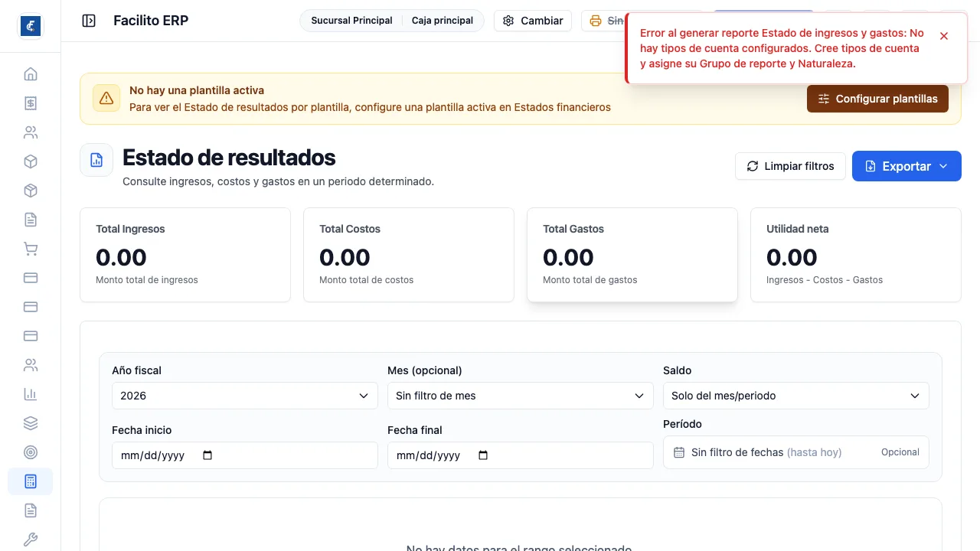Click the printer button in top bar
Viewport: 980px width, 551px height.
[x=602, y=21]
